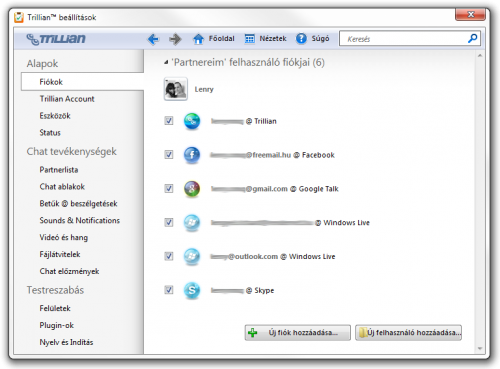Toggle the first Windows Live account checkbox
The width and height of the screenshot is (500, 369).
click(169, 222)
